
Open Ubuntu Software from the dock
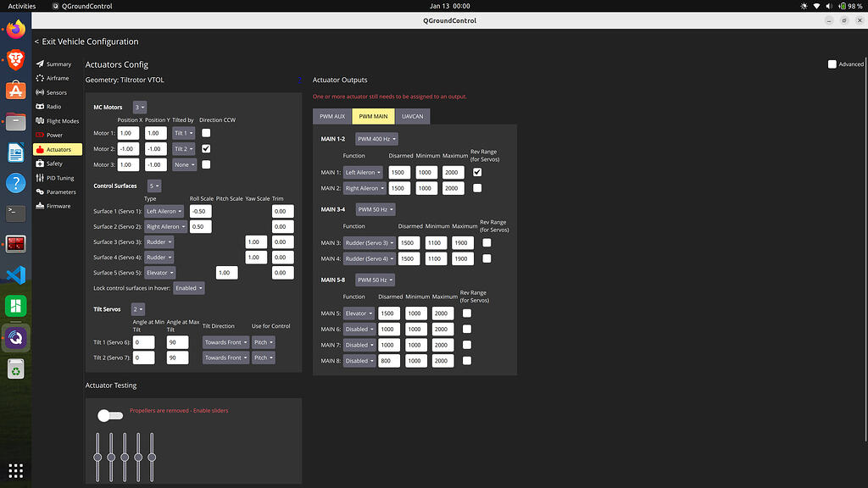pyautogui.click(x=15, y=90)
